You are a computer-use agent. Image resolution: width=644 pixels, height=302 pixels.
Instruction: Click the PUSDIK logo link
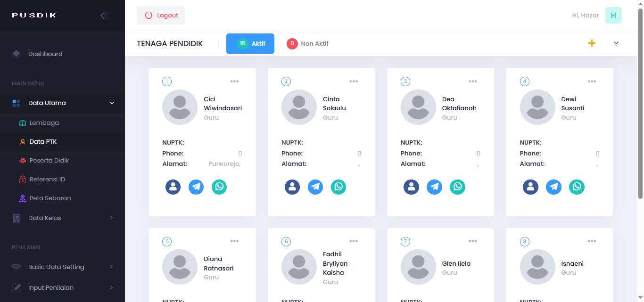pos(34,15)
